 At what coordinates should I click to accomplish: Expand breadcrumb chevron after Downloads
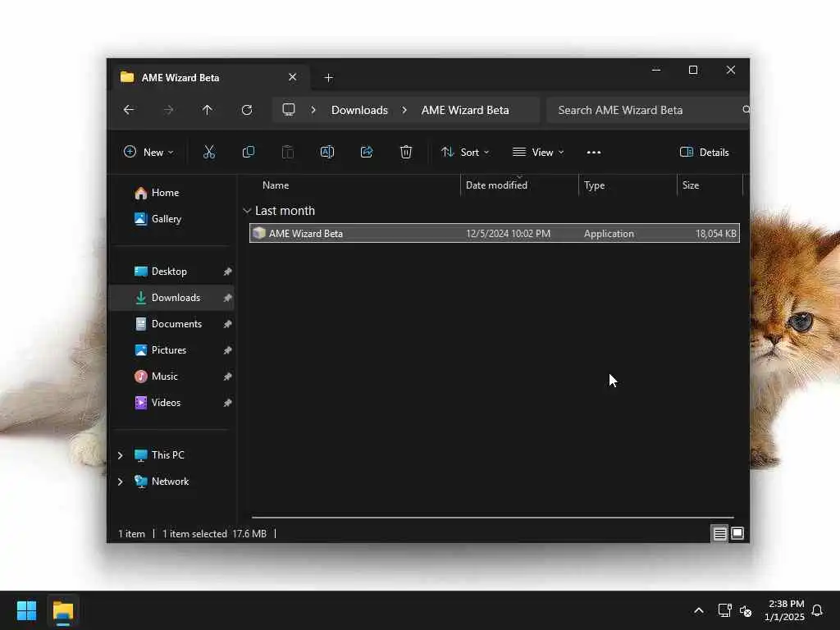click(x=404, y=110)
